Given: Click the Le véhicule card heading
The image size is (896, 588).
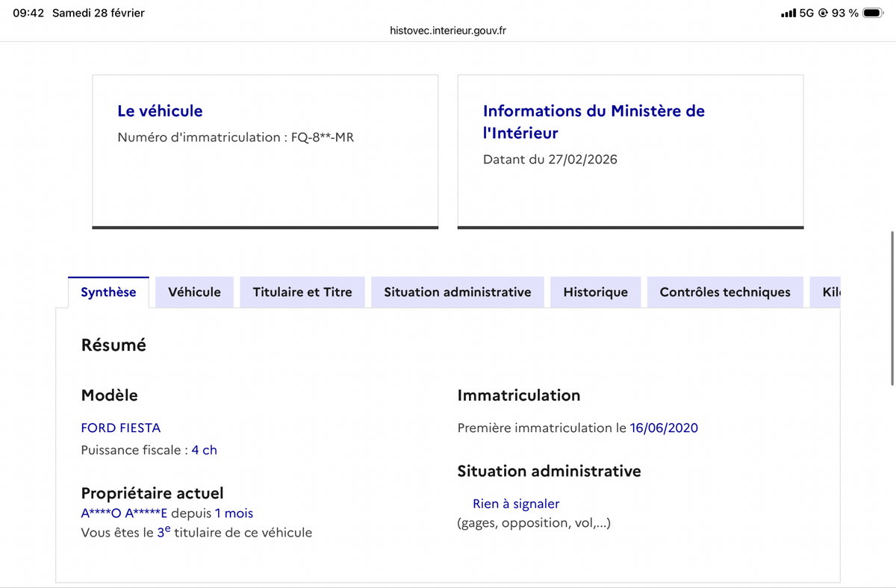Looking at the screenshot, I should [x=160, y=110].
